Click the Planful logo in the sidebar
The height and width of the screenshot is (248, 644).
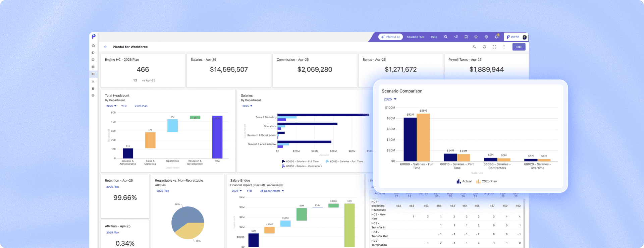pyautogui.click(x=94, y=37)
